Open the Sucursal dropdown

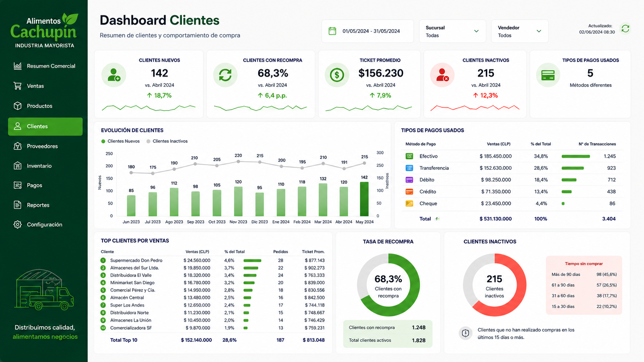[x=452, y=31]
